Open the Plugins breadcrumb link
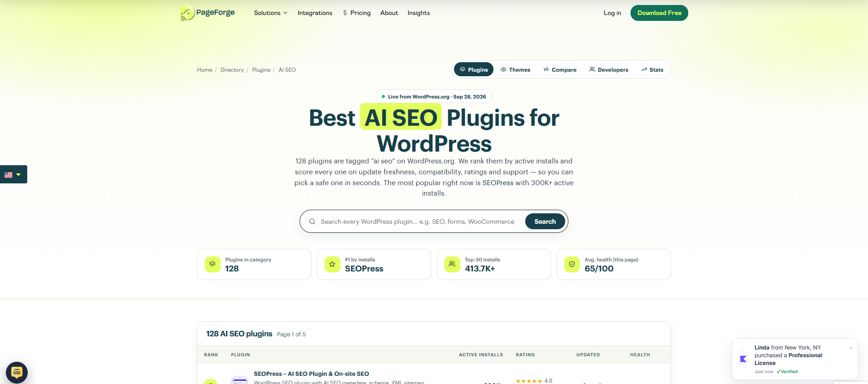 [261, 70]
